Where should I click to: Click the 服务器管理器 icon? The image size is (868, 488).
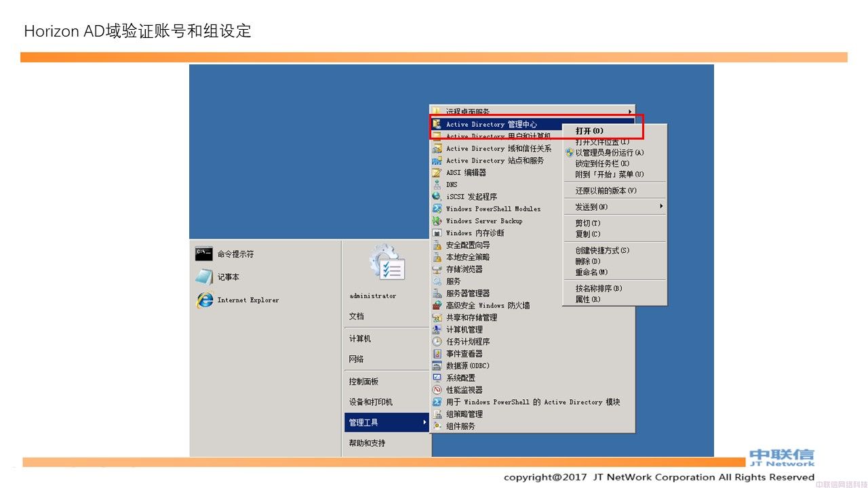pyautogui.click(x=437, y=293)
